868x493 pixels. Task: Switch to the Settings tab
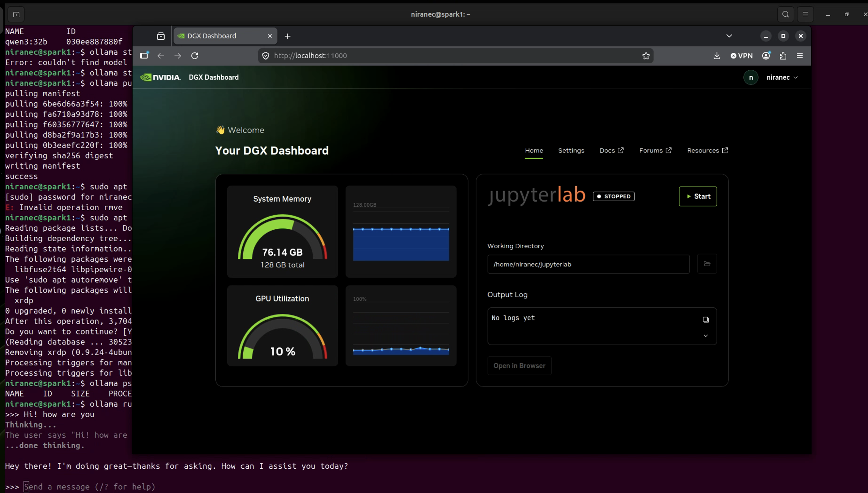(571, 150)
